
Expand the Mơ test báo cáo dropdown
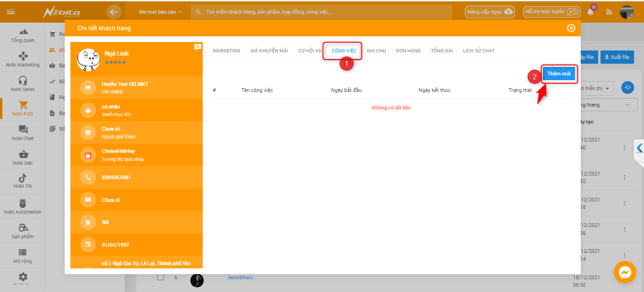click(160, 12)
